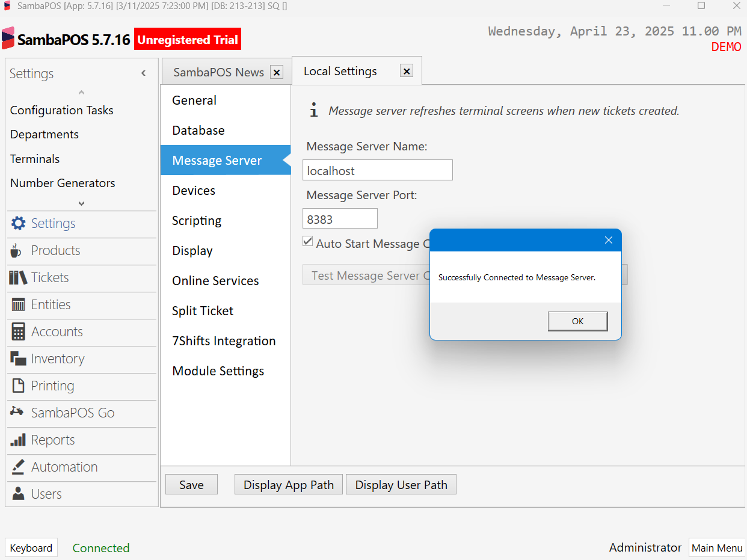
Task: Click the down arrow below Number Generators
Action: tap(81, 203)
